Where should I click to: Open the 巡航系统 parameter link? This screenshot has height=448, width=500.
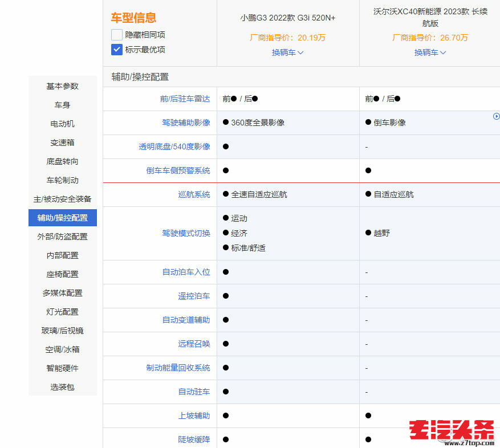(x=194, y=194)
